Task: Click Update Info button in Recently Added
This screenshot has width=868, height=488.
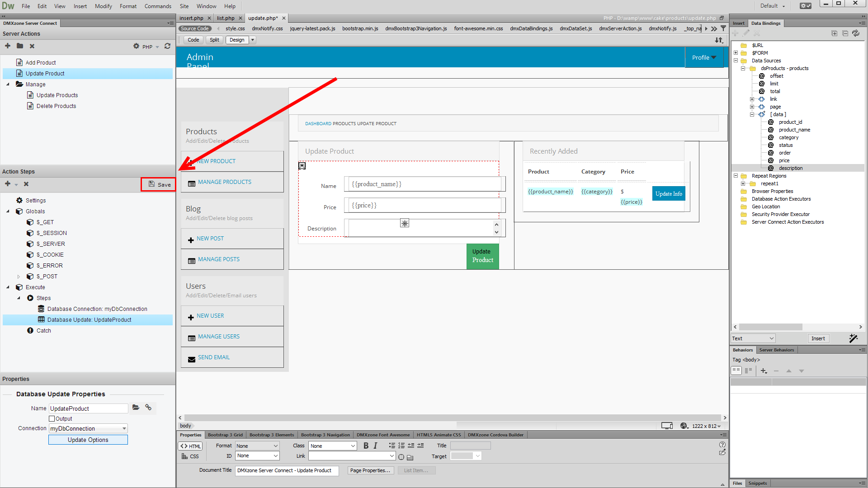Action: 669,193
